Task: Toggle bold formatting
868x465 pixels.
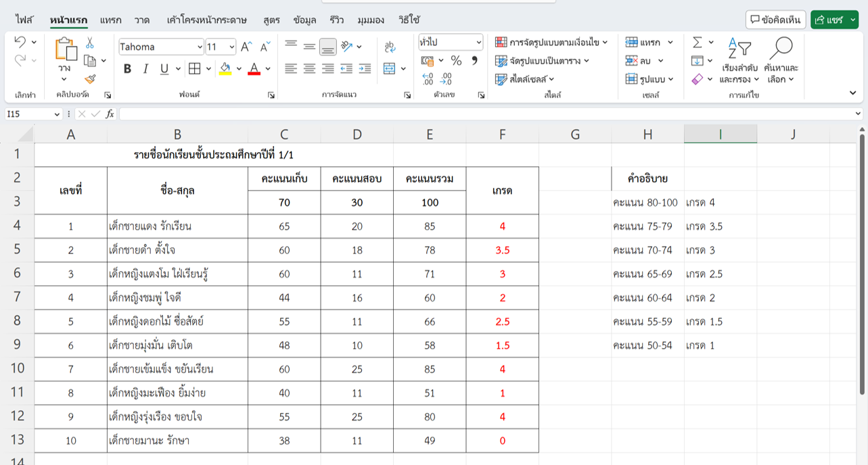Action: coord(127,68)
